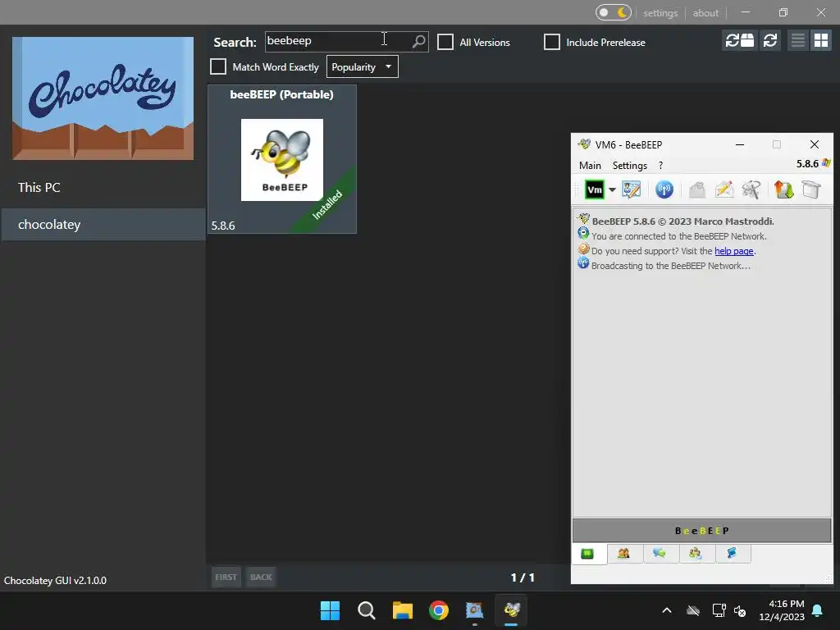Click the FIRST page button
Screen dimensions: 840x630
226,577
